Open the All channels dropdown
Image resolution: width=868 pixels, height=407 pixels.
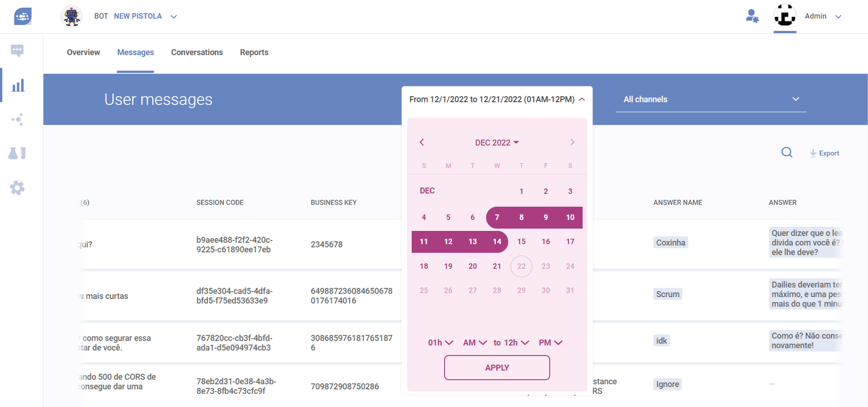tap(711, 100)
